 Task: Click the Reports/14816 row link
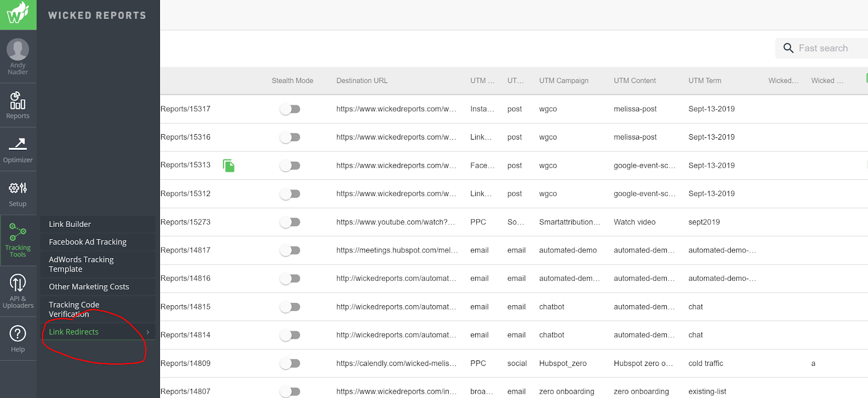point(186,279)
